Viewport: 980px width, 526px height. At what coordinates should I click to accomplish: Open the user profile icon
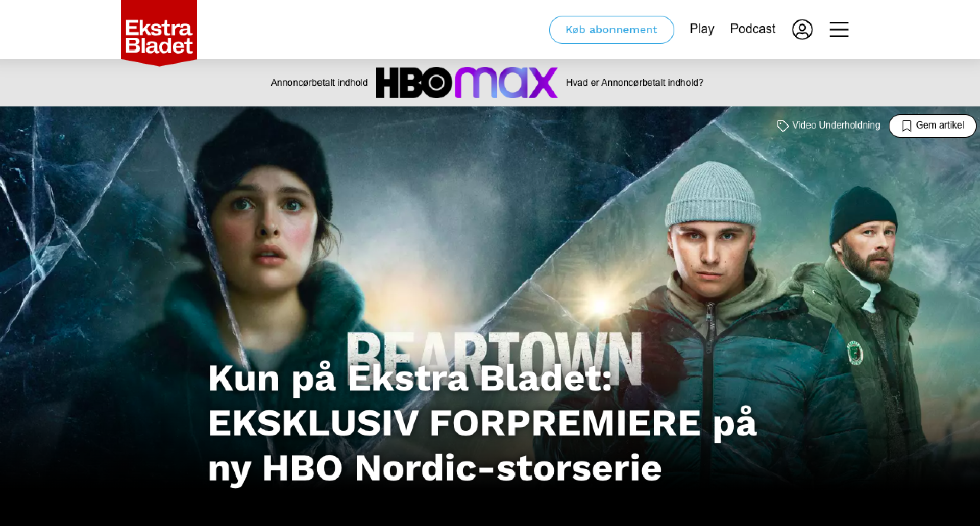pyautogui.click(x=802, y=30)
